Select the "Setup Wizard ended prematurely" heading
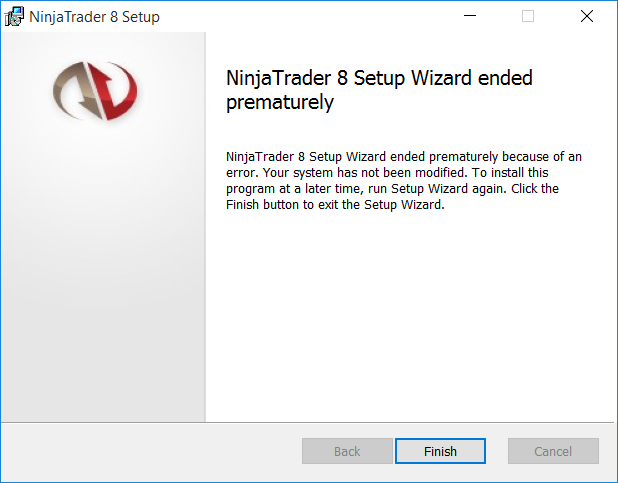Image resolution: width=618 pixels, height=483 pixels. pyautogui.click(x=379, y=89)
